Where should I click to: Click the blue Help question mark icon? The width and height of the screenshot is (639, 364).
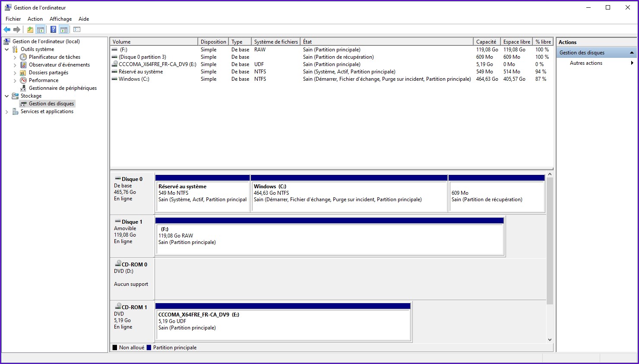(x=53, y=30)
